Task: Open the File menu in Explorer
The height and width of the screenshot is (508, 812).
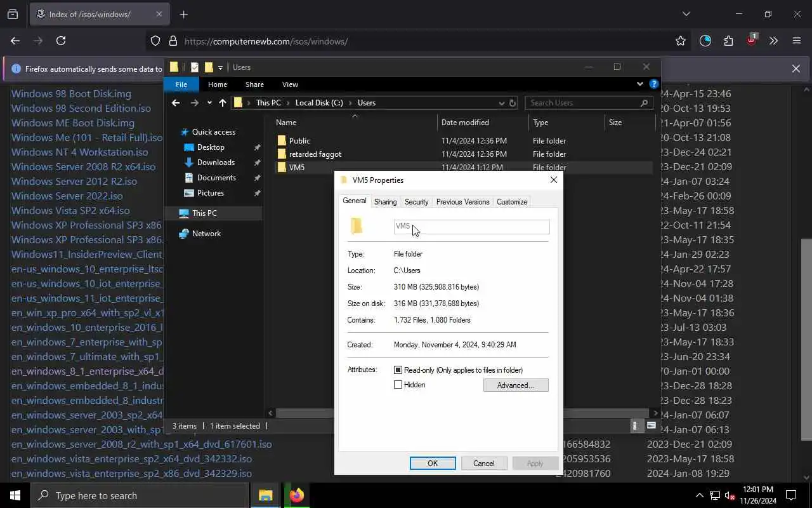Action: pos(181,84)
